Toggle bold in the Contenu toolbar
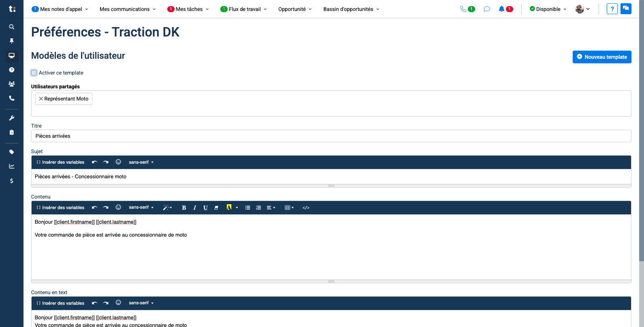The height and width of the screenshot is (327, 644). click(x=184, y=207)
